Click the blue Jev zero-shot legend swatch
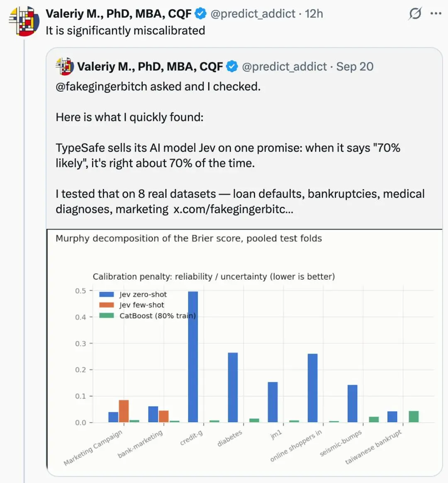 [x=107, y=294]
